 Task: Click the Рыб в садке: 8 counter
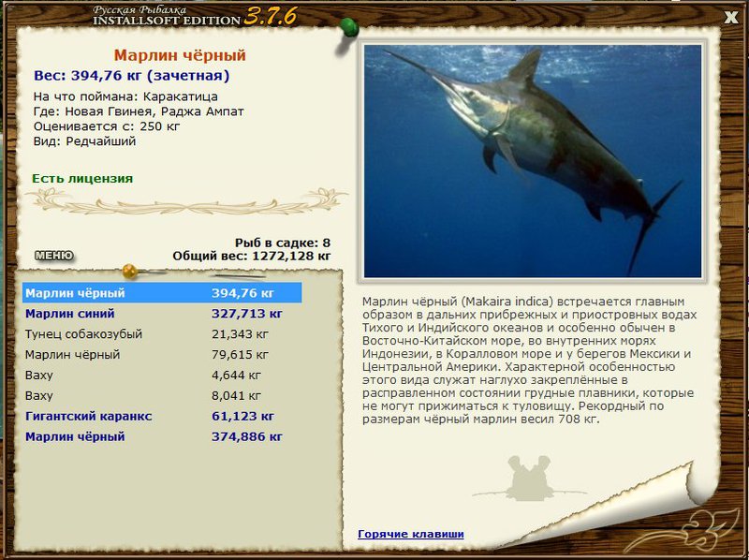[x=283, y=243]
